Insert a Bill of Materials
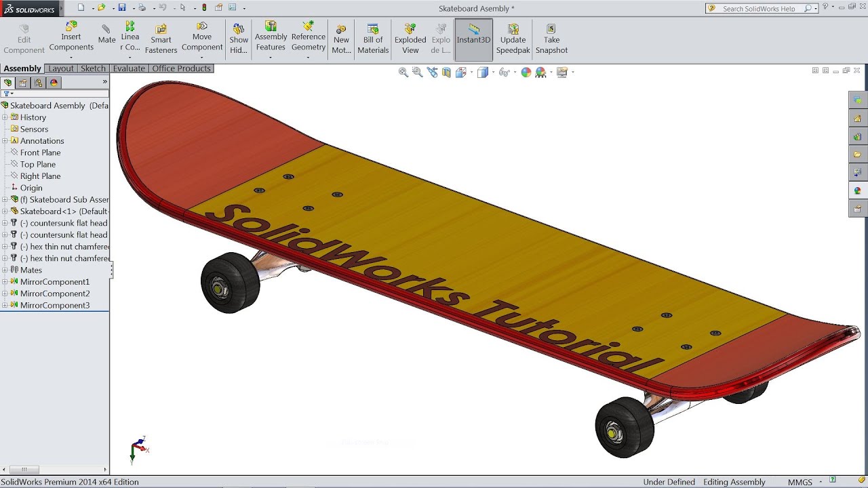The height and width of the screenshot is (488, 868). (373, 39)
